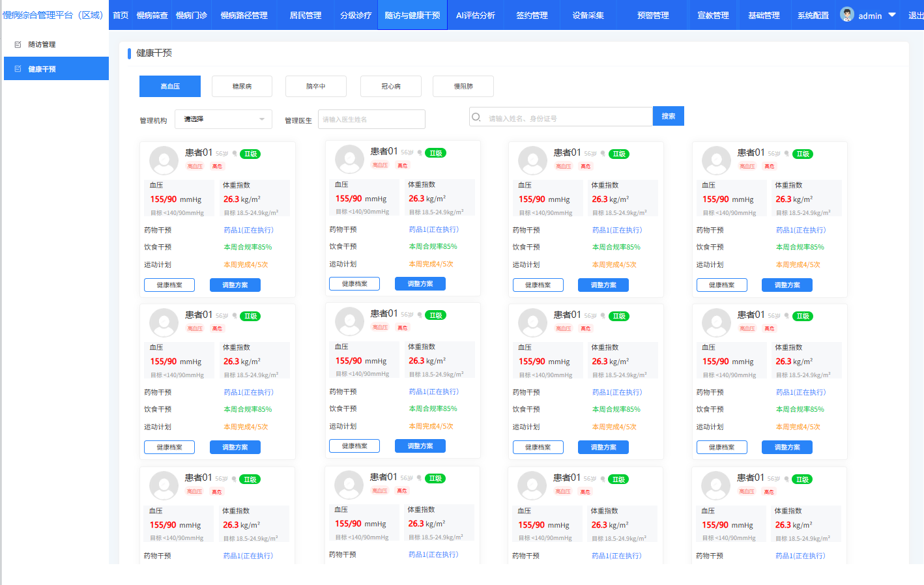
Task: Click 调整方案 on the top-left patient card
Action: (235, 285)
